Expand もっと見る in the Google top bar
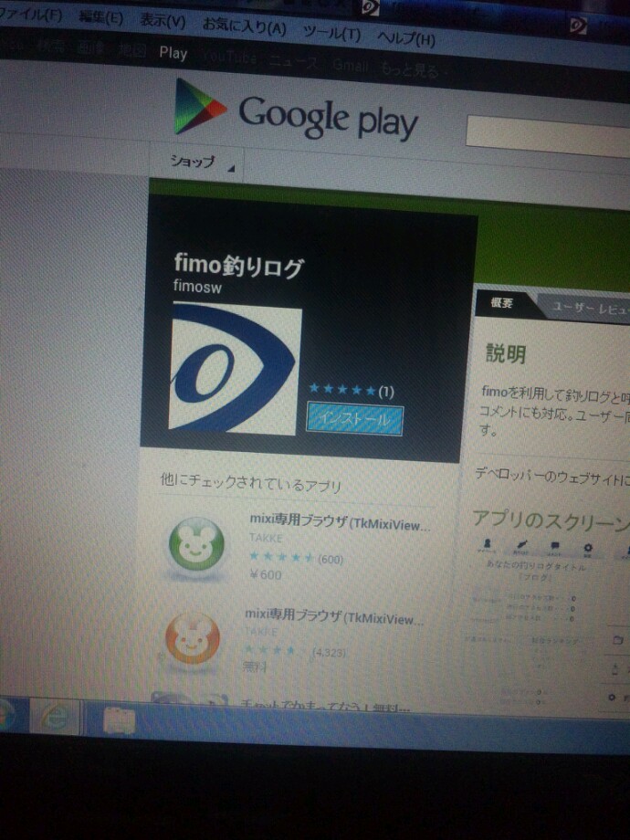 (412, 69)
